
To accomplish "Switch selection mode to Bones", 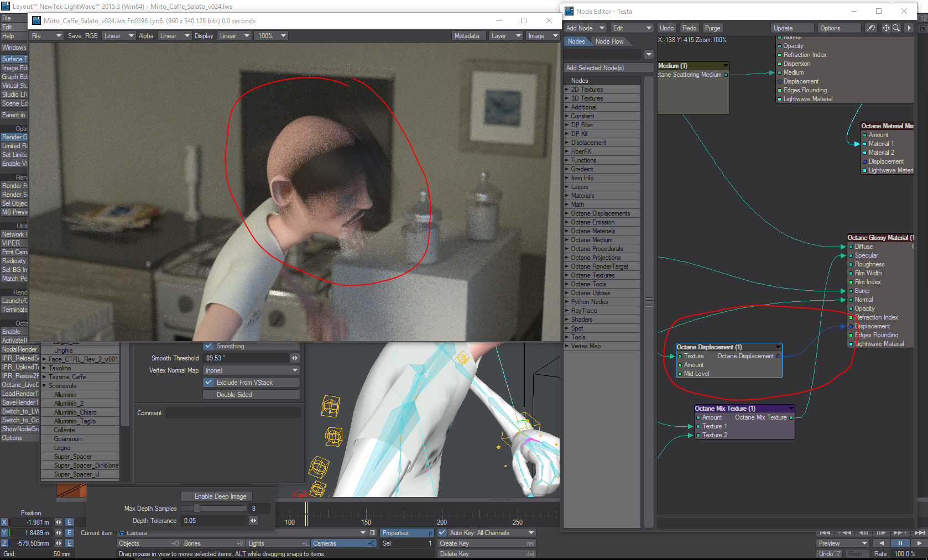I will click(x=213, y=543).
